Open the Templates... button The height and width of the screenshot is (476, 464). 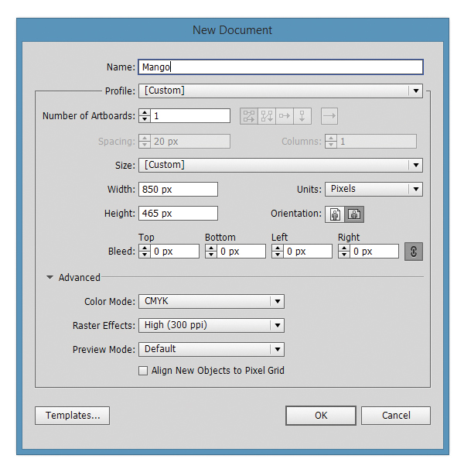coord(72,416)
